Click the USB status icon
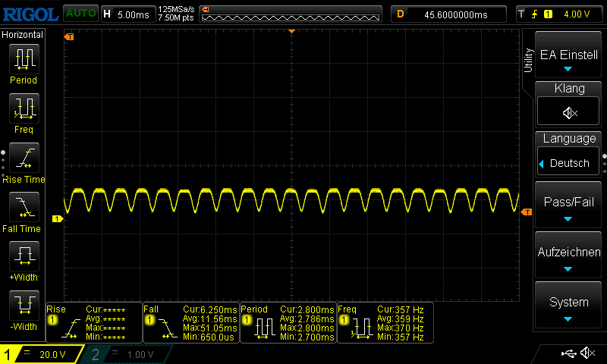607x364 pixels. [568, 353]
